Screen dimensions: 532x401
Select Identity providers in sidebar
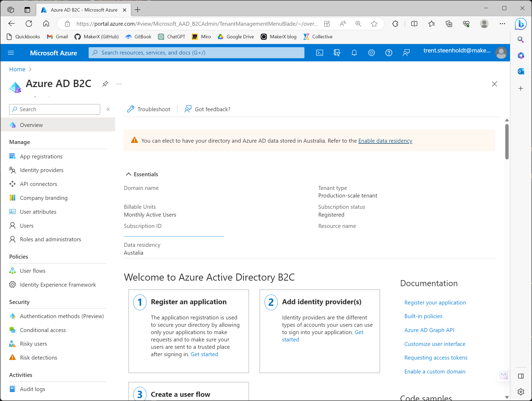(x=41, y=170)
